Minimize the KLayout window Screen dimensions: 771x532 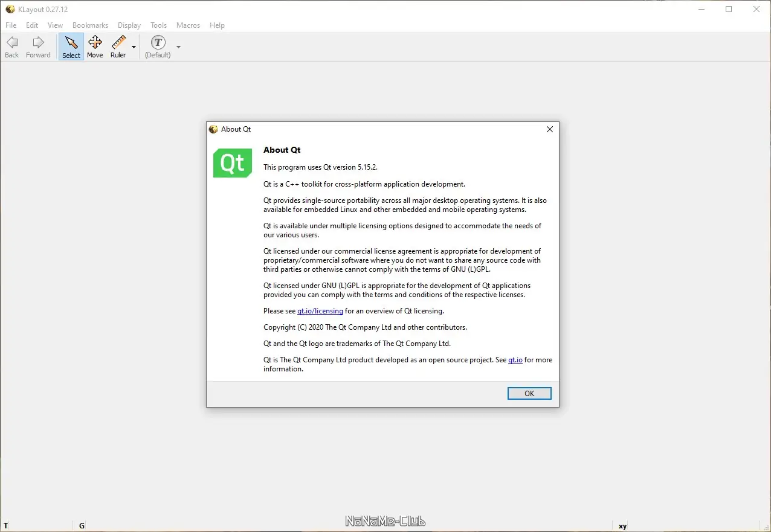[702, 9]
